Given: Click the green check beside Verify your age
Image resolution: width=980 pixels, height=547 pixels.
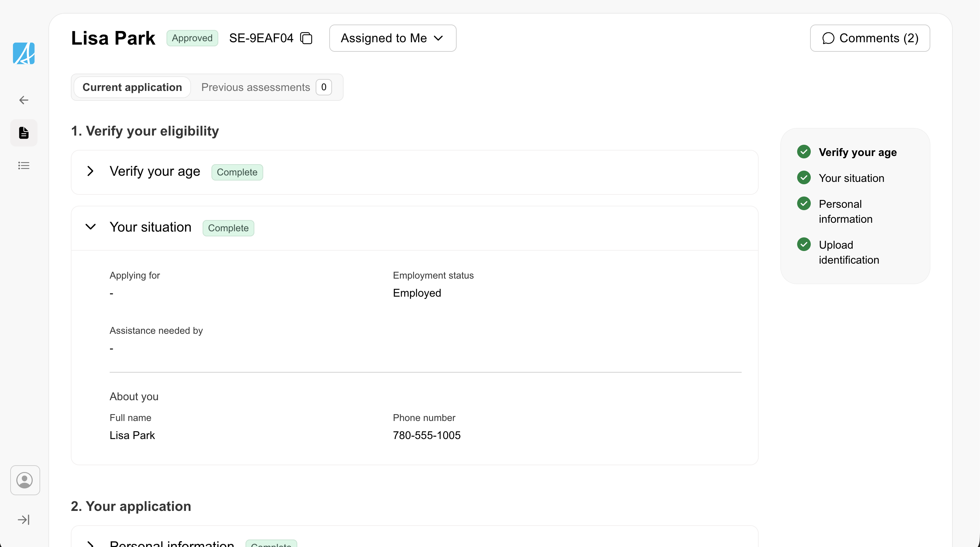Looking at the screenshot, I should (804, 152).
